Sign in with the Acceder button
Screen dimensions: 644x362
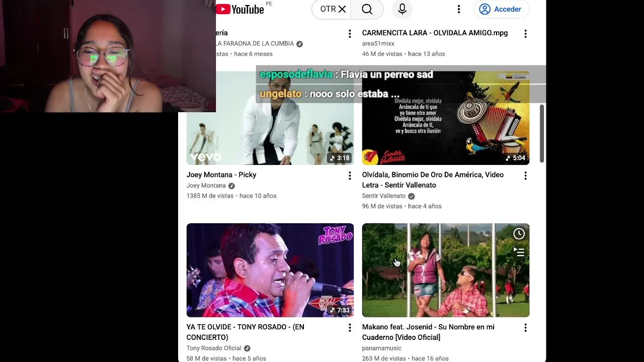point(501,9)
